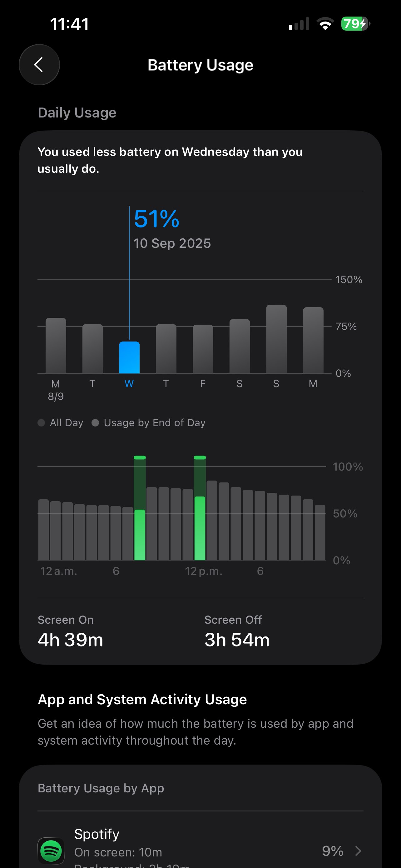Select the first Monday 8/9 bar
The width and height of the screenshot is (401, 868).
tap(56, 345)
